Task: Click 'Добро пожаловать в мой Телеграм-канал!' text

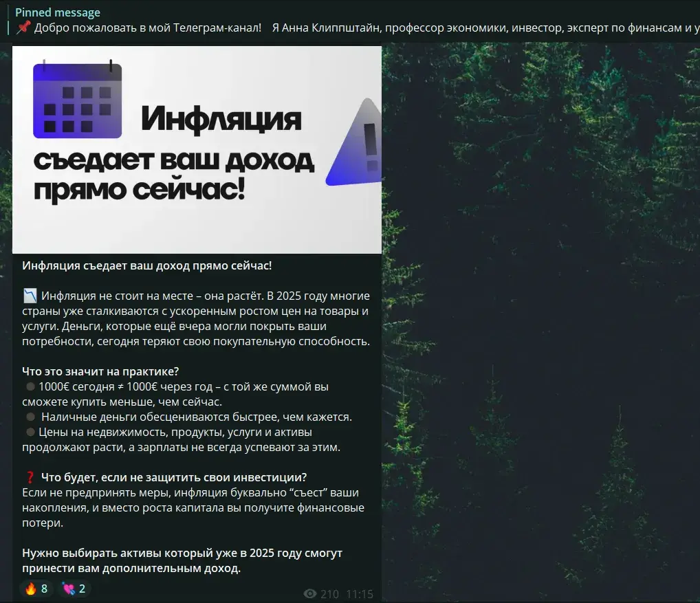Action: point(148,28)
